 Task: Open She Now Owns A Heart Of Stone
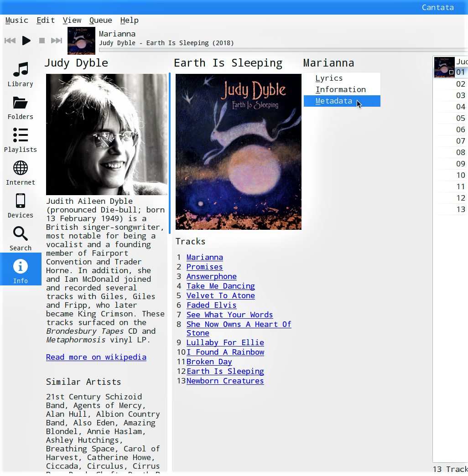pos(239,328)
